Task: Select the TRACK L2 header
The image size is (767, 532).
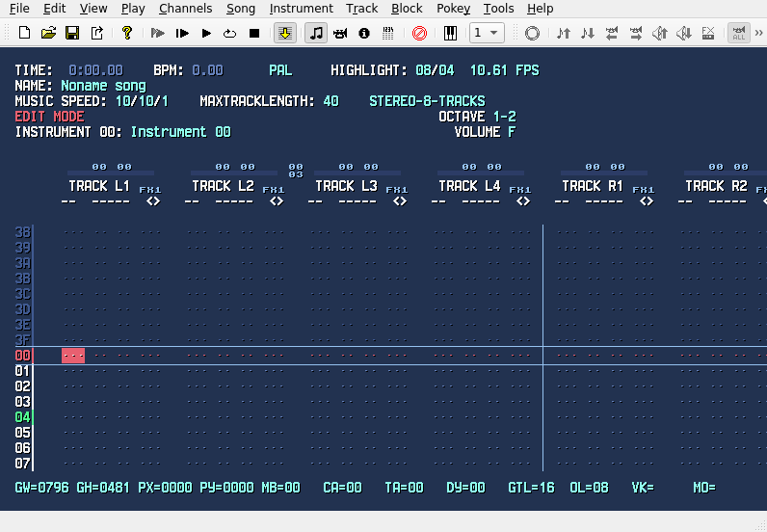Action: click(x=223, y=186)
